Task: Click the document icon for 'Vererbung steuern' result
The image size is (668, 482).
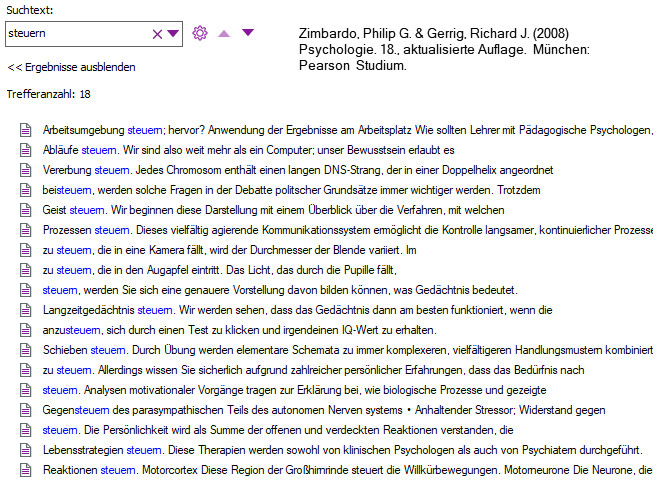Action: (26, 170)
